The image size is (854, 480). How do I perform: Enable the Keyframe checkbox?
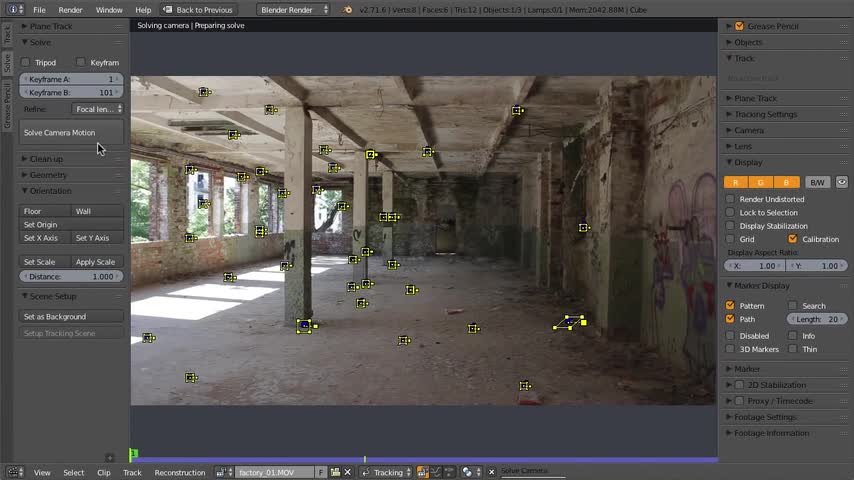tap(81, 62)
